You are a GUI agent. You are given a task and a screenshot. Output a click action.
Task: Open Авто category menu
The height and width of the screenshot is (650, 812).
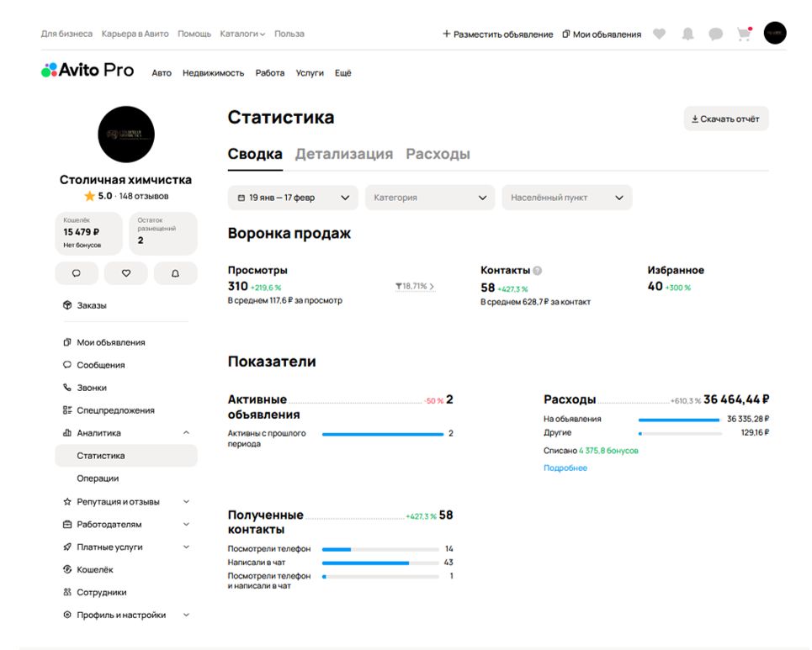tap(162, 73)
